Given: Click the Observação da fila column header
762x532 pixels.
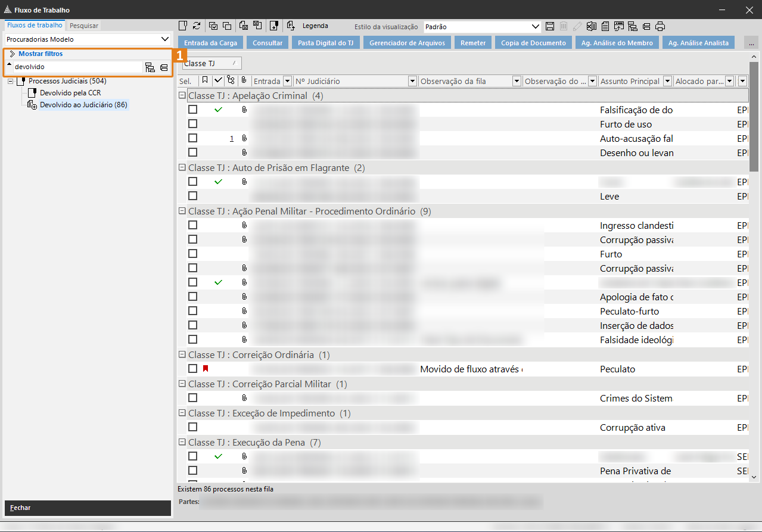Looking at the screenshot, I should (465, 81).
